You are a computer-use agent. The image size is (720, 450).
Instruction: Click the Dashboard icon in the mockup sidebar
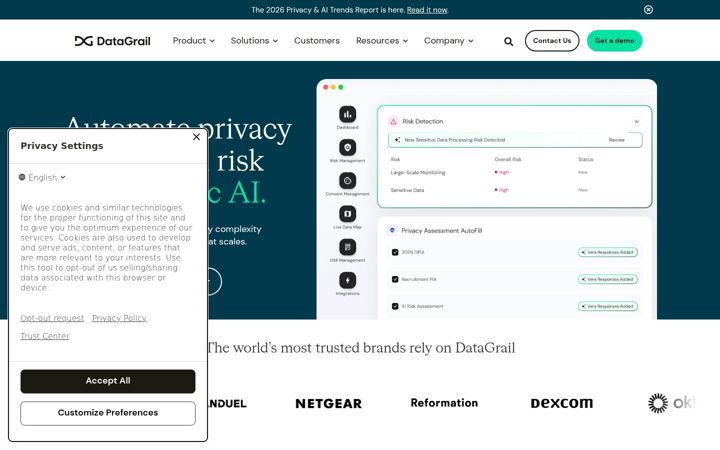pyautogui.click(x=348, y=114)
